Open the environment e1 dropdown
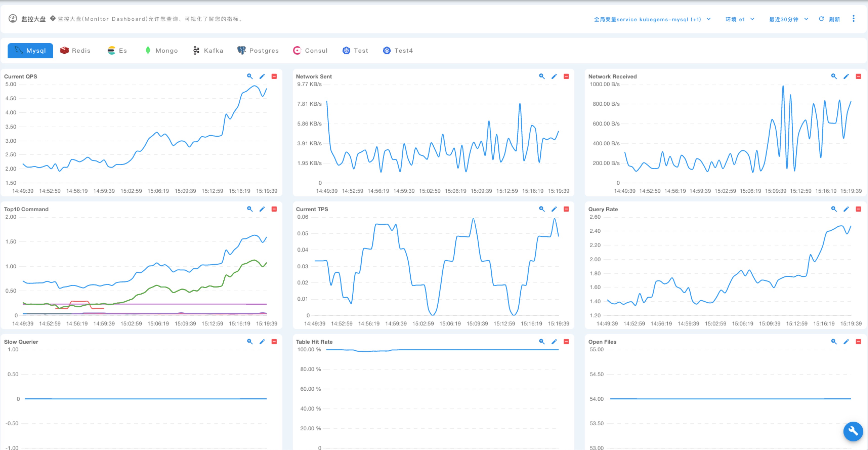868x450 pixels. [x=740, y=19]
